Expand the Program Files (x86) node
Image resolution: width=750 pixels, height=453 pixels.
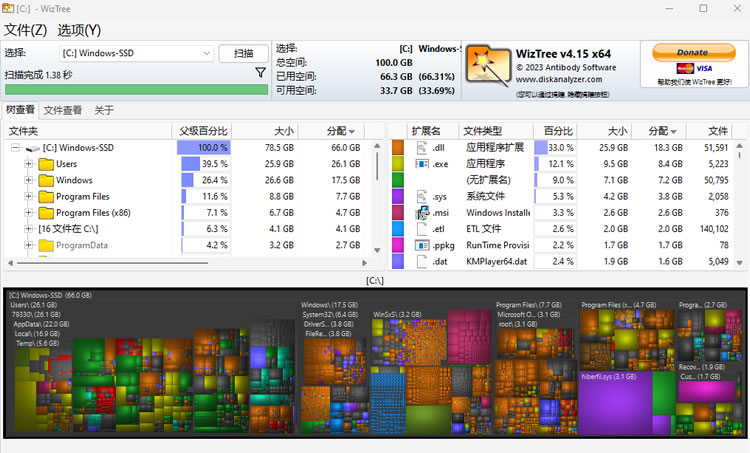(29, 213)
